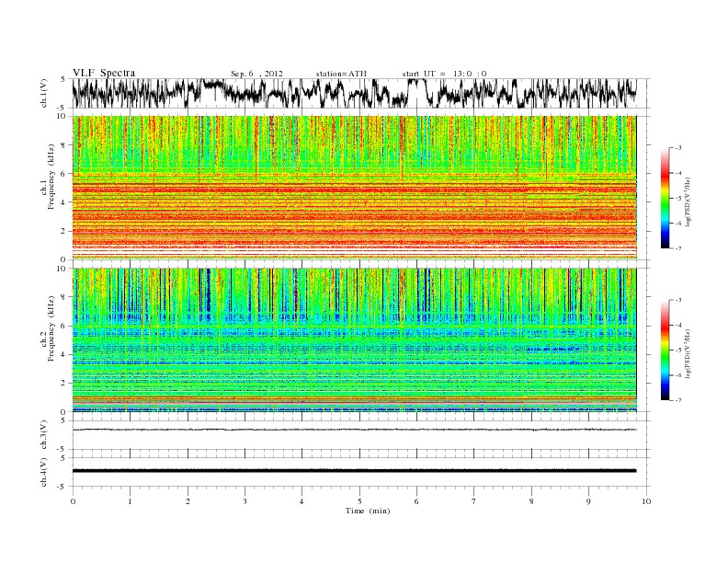Click the upper PSD color scale bar
This screenshot has width=728, height=563.
pos(665,199)
